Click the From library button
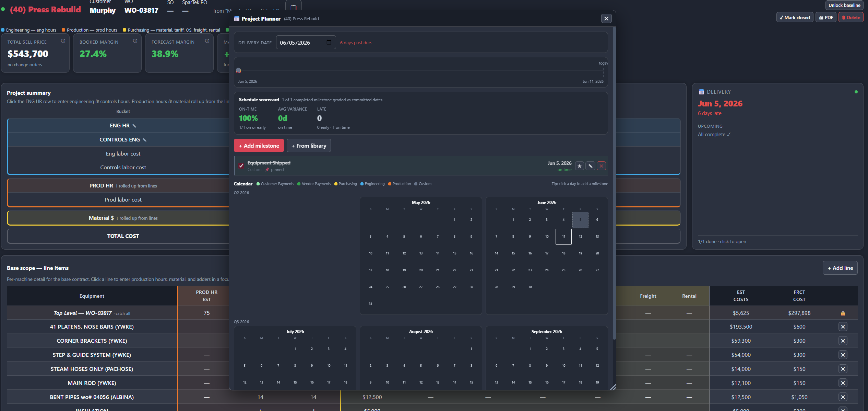Image resolution: width=868 pixels, height=411 pixels. (x=309, y=146)
